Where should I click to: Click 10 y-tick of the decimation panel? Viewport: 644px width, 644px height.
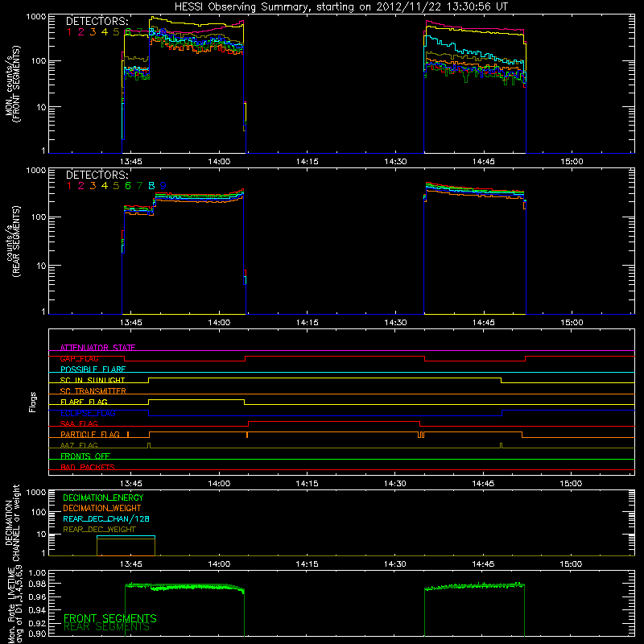pos(41,535)
